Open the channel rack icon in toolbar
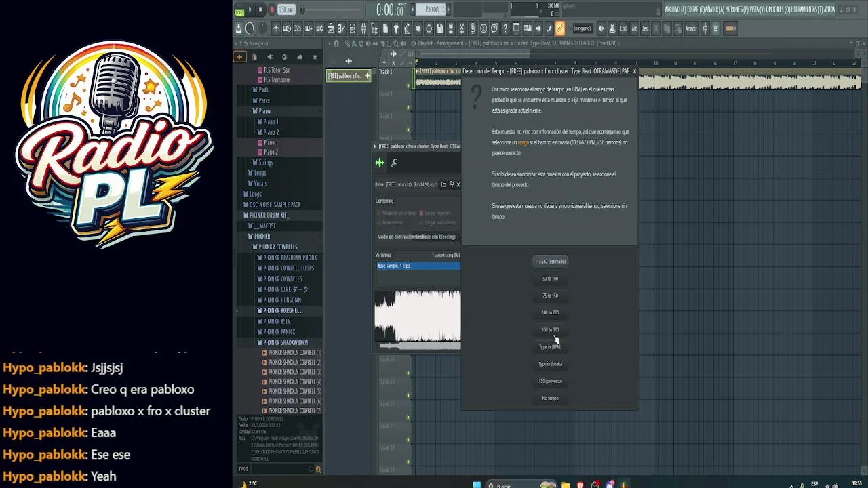The height and width of the screenshot is (488, 868). coord(353,28)
